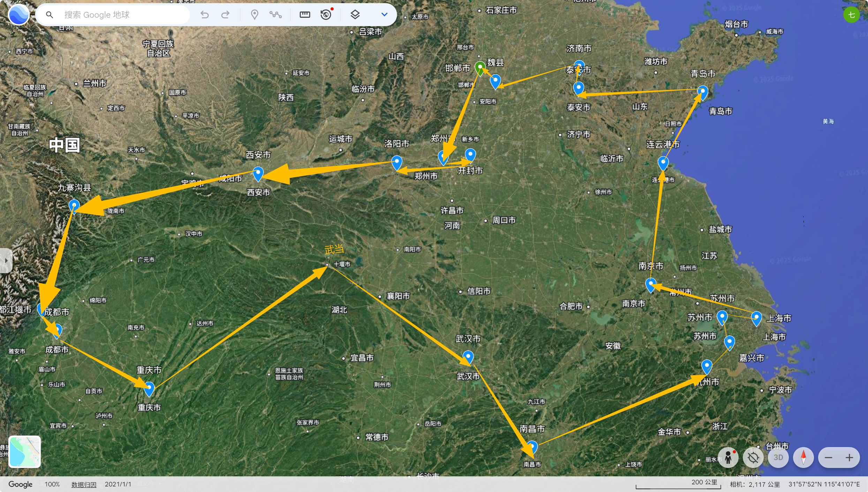Click the 襄阳市 city label

(398, 296)
